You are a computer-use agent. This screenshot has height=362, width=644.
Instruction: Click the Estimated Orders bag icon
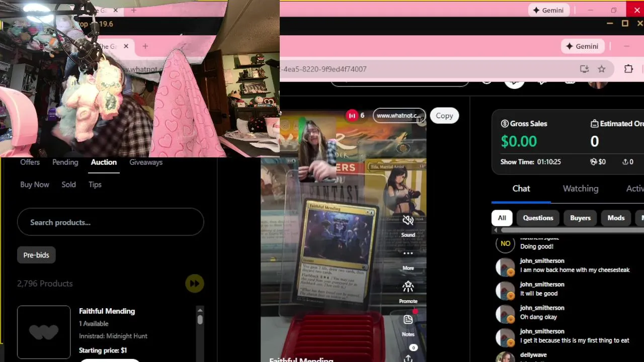[x=594, y=124]
